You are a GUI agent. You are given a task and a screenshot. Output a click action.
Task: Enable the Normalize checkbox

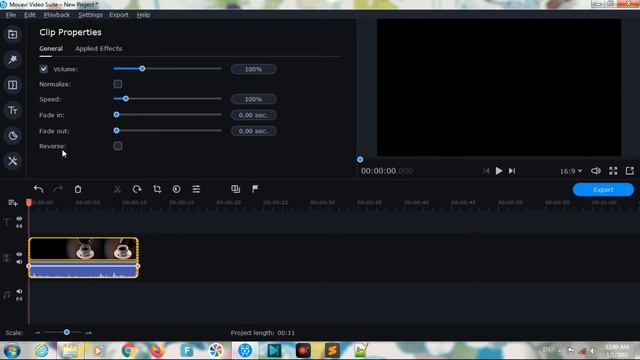click(x=118, y=84)
